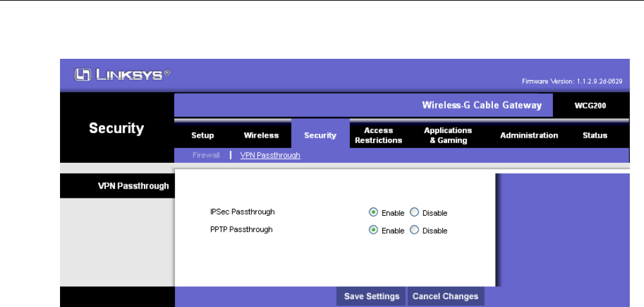Click the VPN Passthrough link
Image resolution: width=644 pixels, height=307 pixels.
pos(270,155)
